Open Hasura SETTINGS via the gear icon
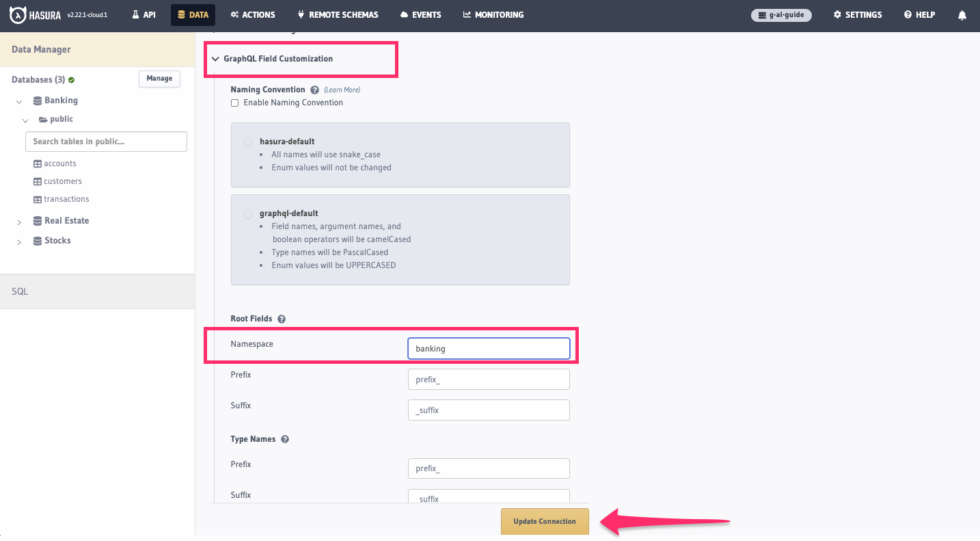Viewport: 980px width, 541px height. tap(857, 14)
